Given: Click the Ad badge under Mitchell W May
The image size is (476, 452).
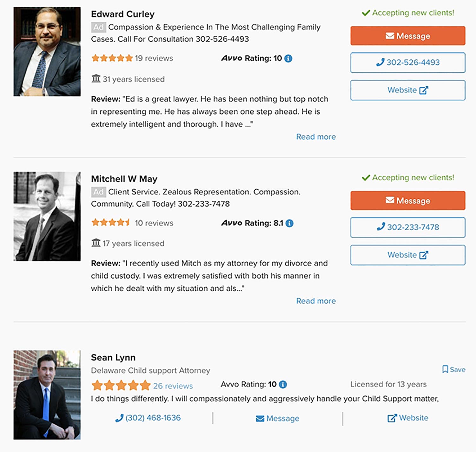Looking at the screenshot, I should point(98,192).
